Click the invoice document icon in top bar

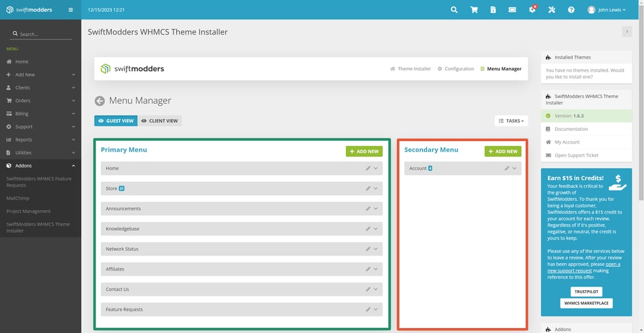point(493,10)
